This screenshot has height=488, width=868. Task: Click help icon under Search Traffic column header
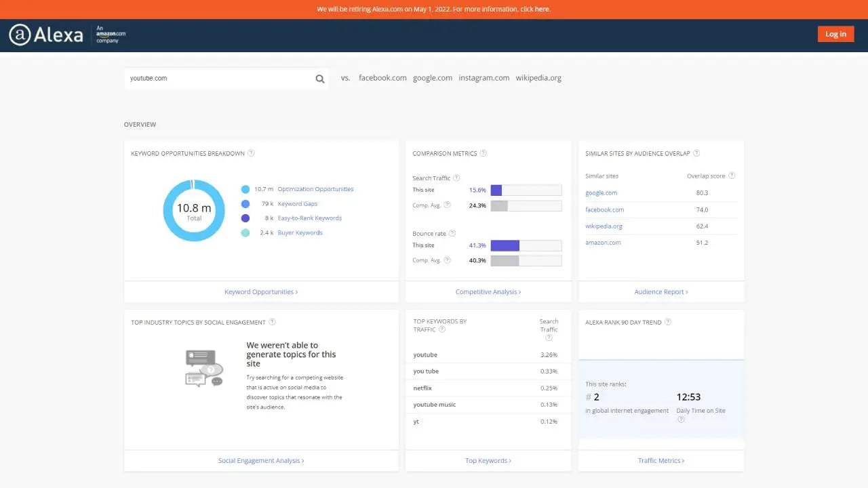pos(549,338)
